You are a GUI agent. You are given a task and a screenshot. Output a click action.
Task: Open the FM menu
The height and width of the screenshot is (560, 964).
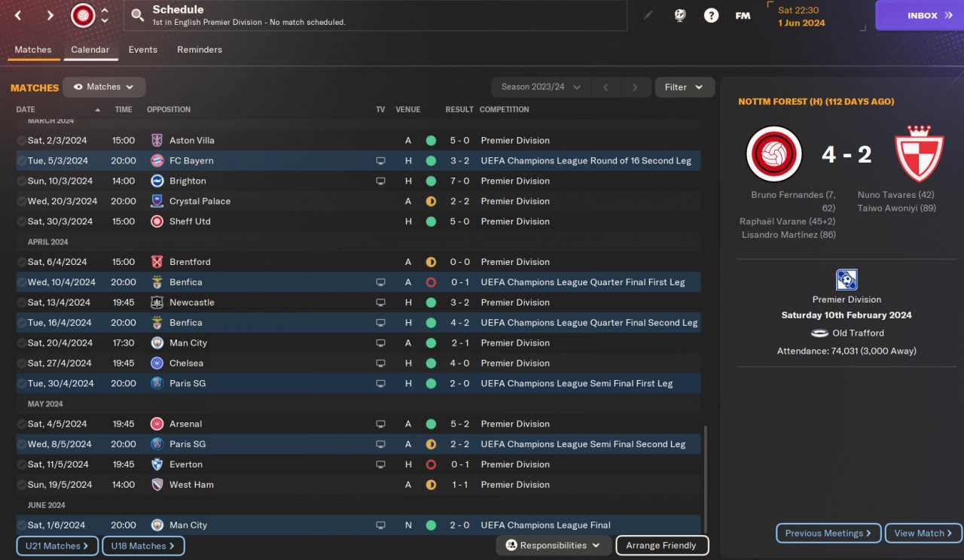click(x=743, y=15)
